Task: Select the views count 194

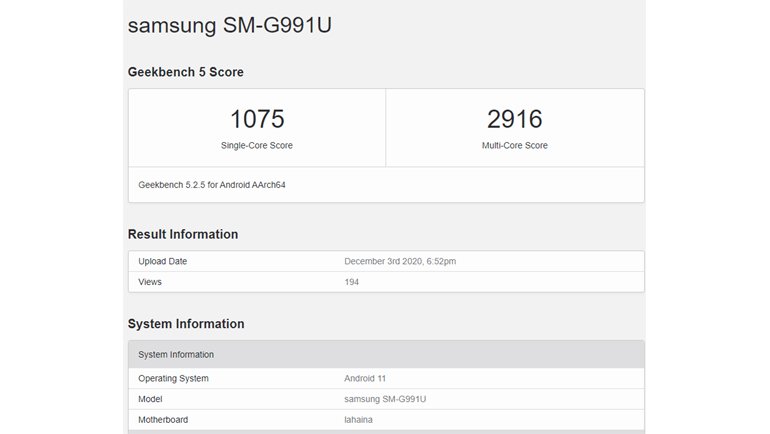Action: [x=352, y=282]
